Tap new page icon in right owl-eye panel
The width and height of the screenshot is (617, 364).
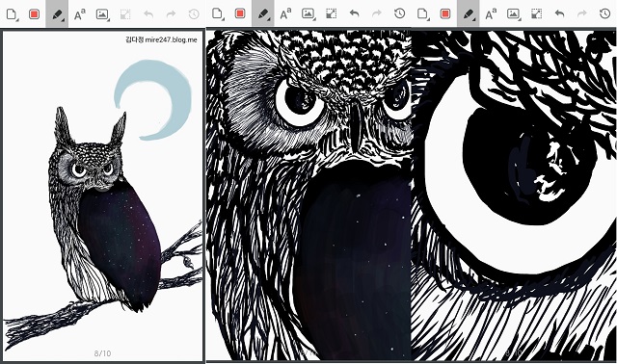coord(422,14)
